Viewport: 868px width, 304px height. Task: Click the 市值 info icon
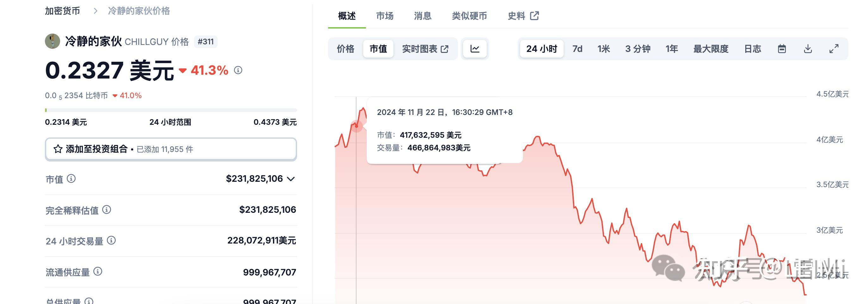(72, 179)
